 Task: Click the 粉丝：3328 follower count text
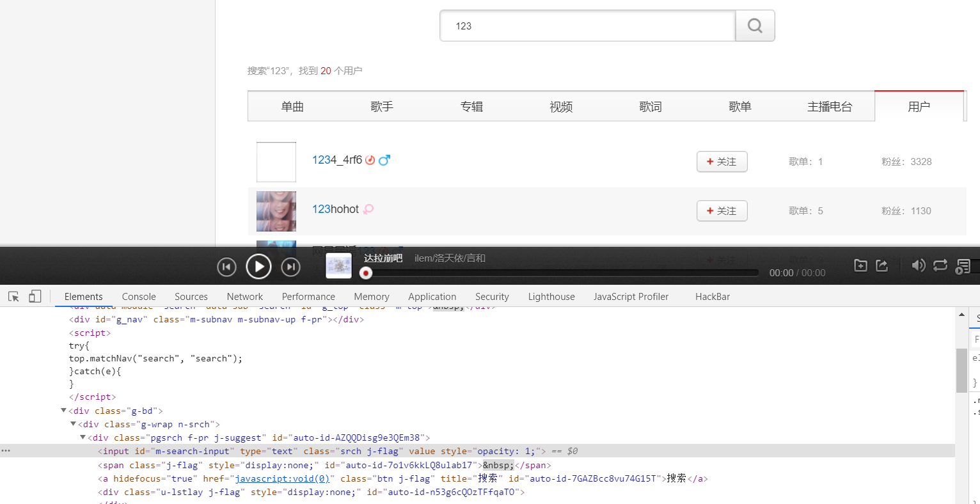tap(906, 162)
